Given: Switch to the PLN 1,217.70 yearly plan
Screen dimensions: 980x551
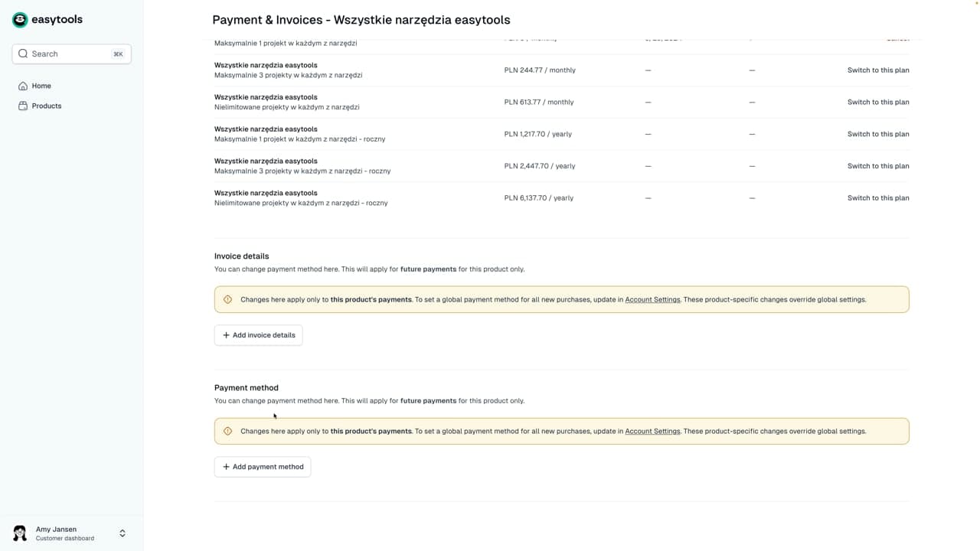Looking at the screenshot, I should (x=878, y=135).
